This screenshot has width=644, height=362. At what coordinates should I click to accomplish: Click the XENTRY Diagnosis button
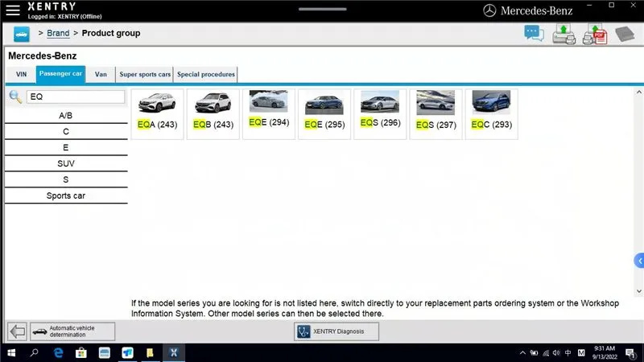click(336, 331)
